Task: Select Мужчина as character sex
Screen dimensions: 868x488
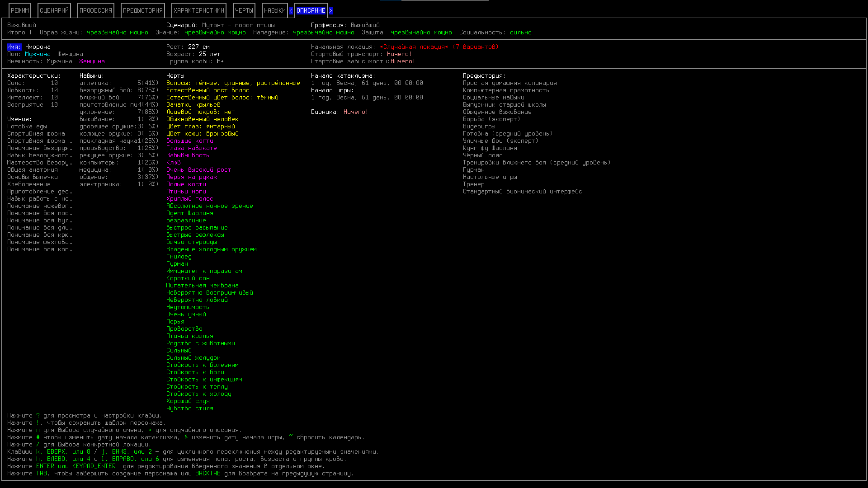Action: [38, 54]
